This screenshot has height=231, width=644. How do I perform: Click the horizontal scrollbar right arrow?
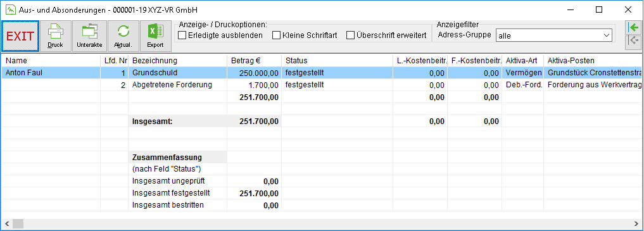(x=637, y=223)
